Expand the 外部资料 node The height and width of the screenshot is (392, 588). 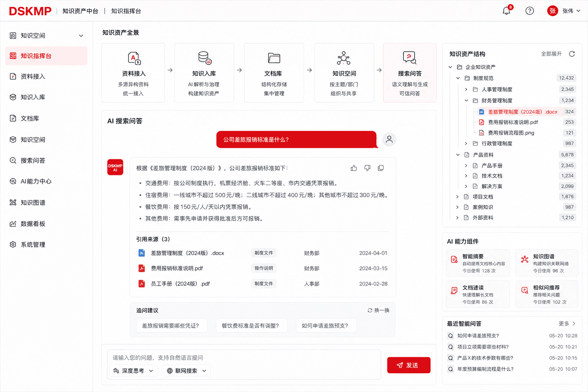pyautogui.click(x=457, y=217)
